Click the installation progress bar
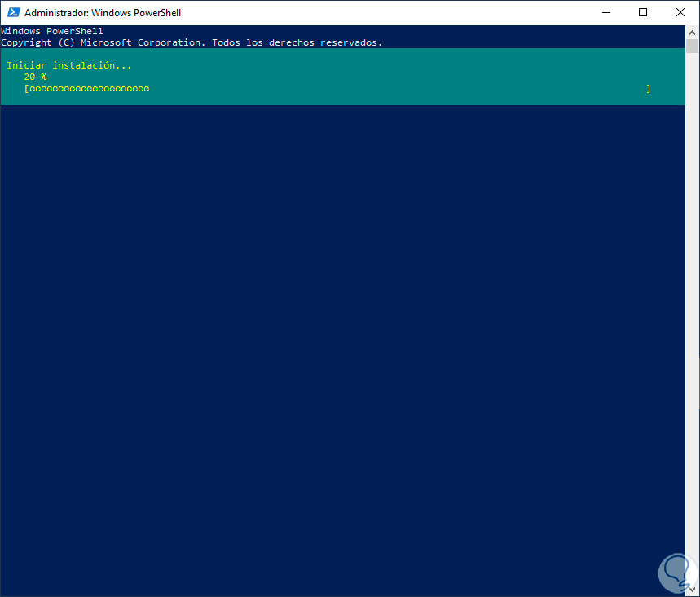This screenshot has width=700, height=597. (337, 88)
